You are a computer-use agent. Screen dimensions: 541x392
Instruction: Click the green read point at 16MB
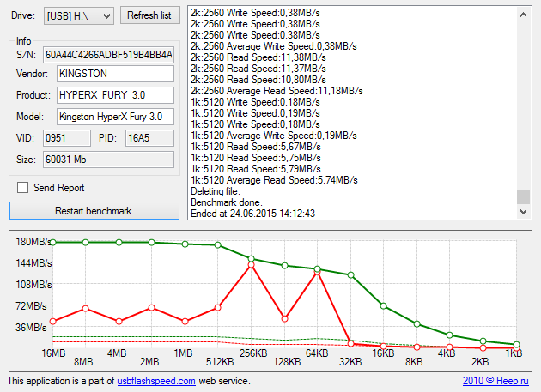click(52, 243)
